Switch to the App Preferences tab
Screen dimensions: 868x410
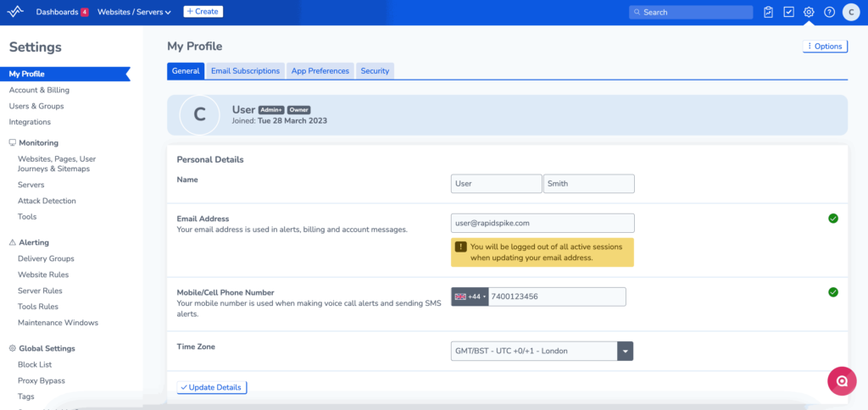click(x=320, y=71)
